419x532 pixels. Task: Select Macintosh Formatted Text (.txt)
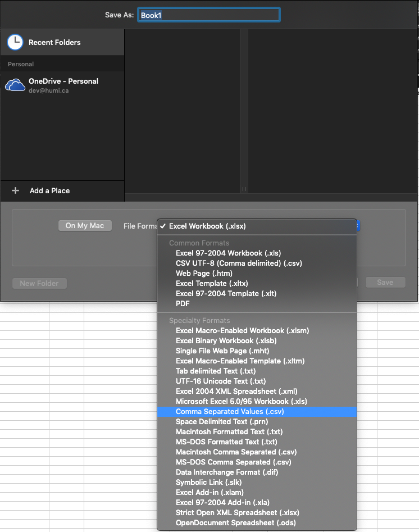(x=257, y=432)
